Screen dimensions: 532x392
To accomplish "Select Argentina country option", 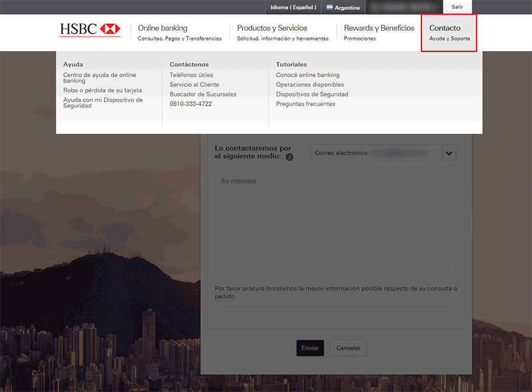I will [x=343, y=7].
